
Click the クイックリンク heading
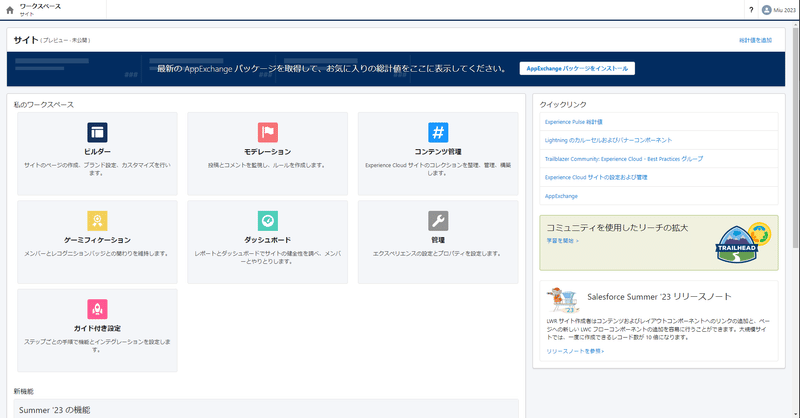[563, 105]
